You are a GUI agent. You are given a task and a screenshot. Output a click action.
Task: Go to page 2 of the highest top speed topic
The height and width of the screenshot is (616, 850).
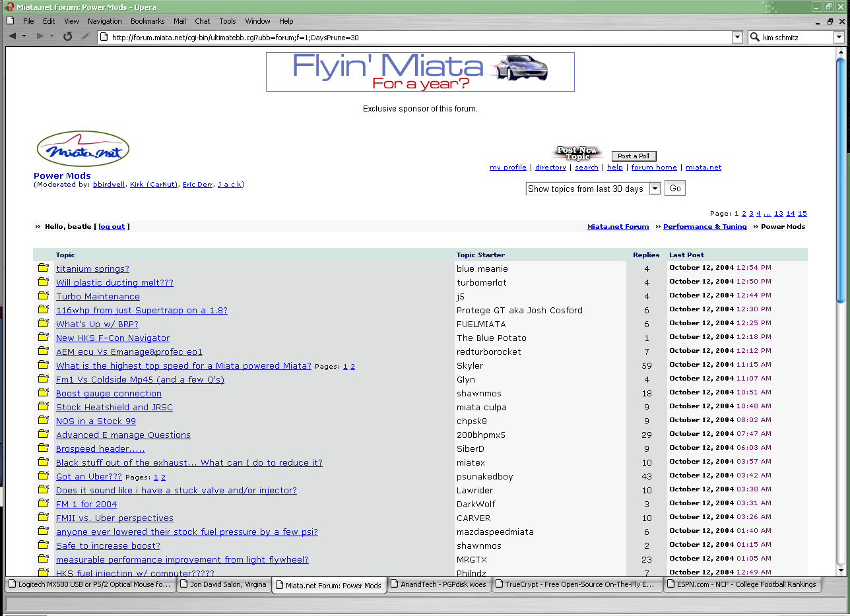[x=352, y=366]
